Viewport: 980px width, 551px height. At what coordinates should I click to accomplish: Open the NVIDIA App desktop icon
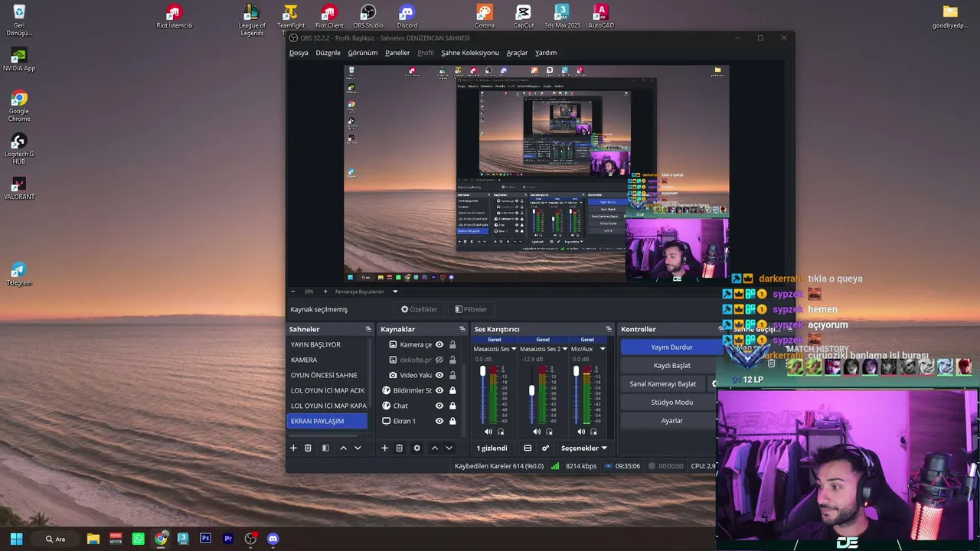point(19,60)
